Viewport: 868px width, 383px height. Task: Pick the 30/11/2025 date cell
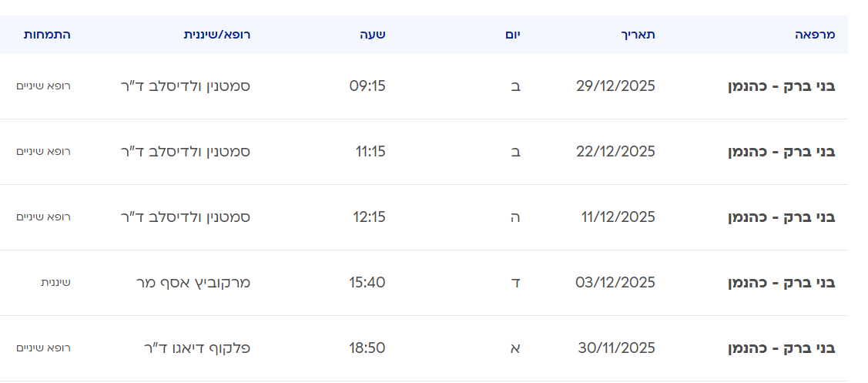point(616,348)
